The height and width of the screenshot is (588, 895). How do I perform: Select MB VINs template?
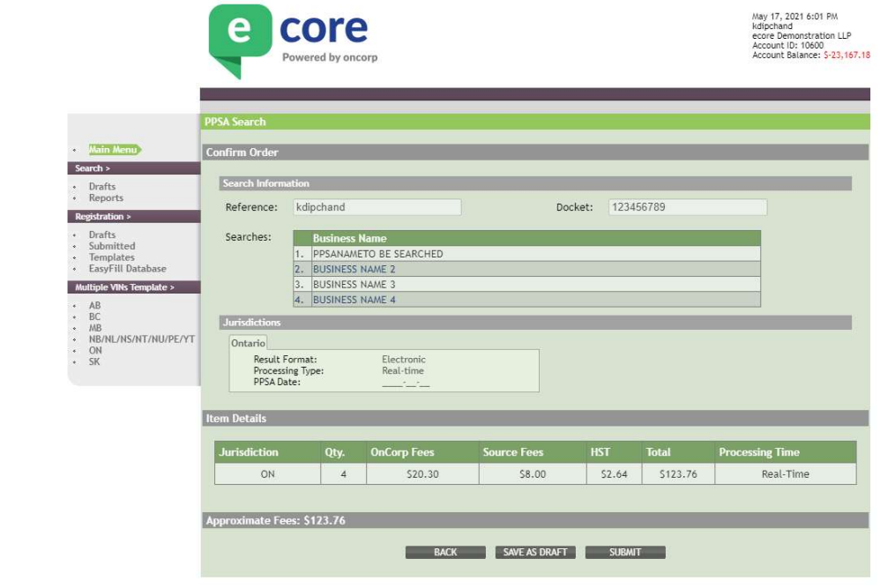(95, 328)
